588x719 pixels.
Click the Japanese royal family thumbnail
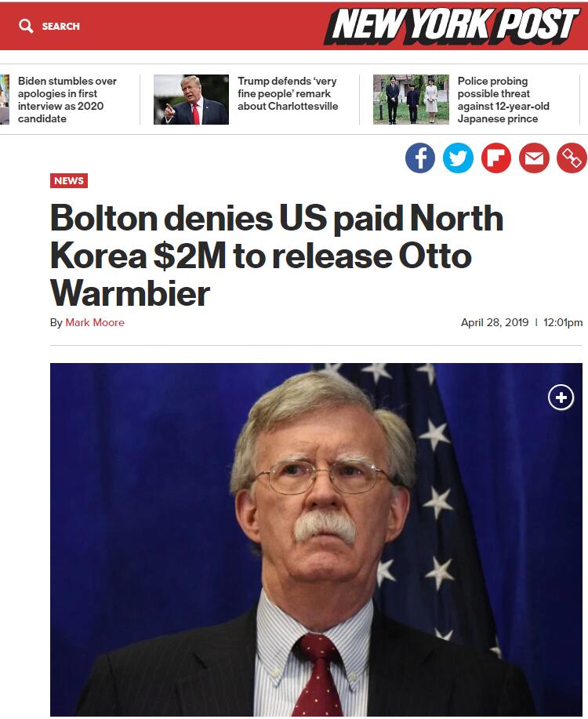click(x=411, y=100)
